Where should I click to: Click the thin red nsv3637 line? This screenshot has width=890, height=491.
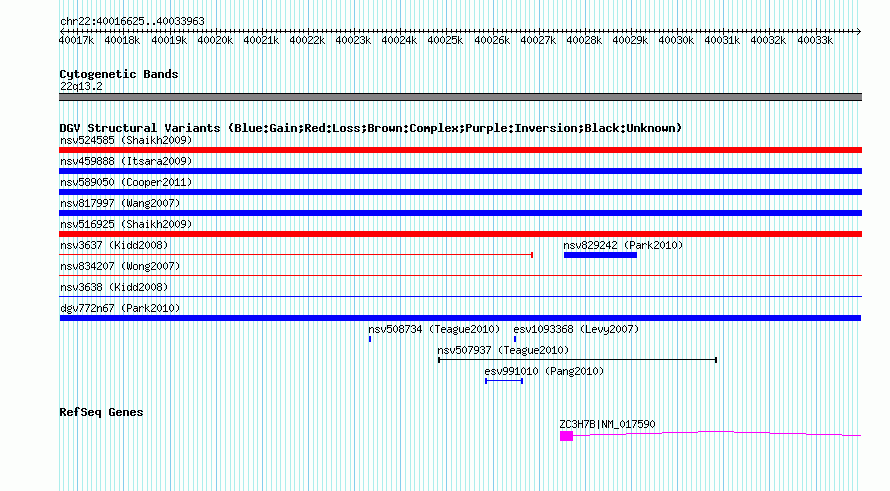(296, 255)
